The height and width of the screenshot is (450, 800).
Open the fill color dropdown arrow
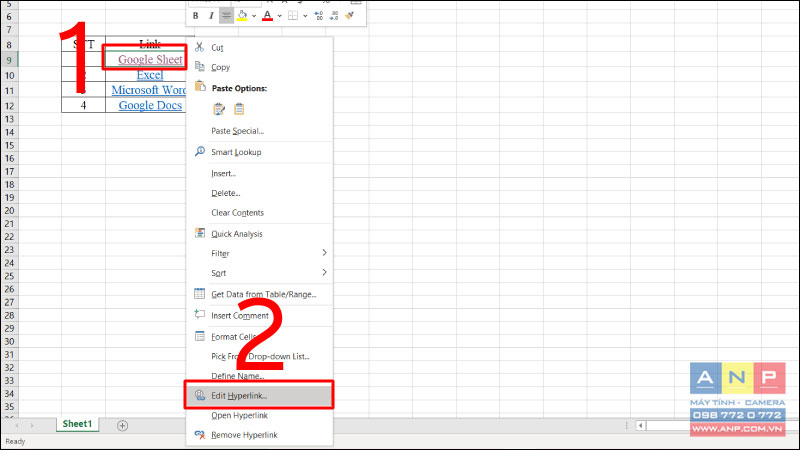[254, 16]
